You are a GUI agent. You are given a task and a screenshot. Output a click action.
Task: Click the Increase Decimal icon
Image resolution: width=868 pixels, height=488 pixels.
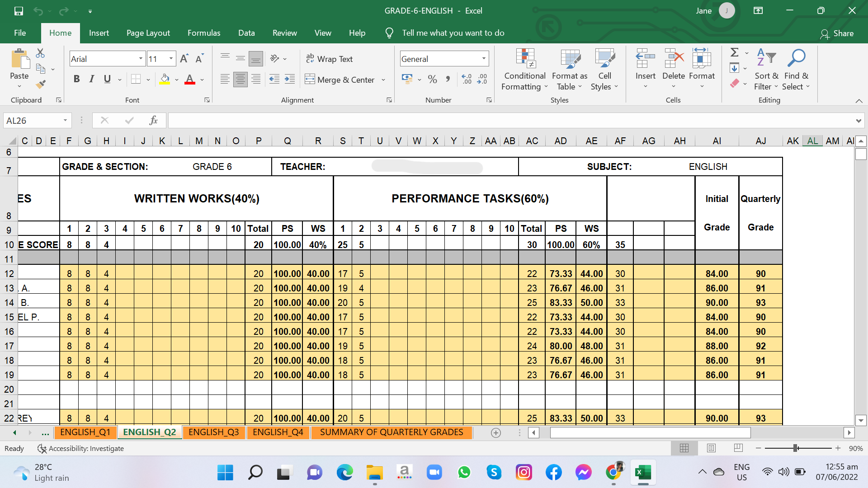(x=467, y=80)
